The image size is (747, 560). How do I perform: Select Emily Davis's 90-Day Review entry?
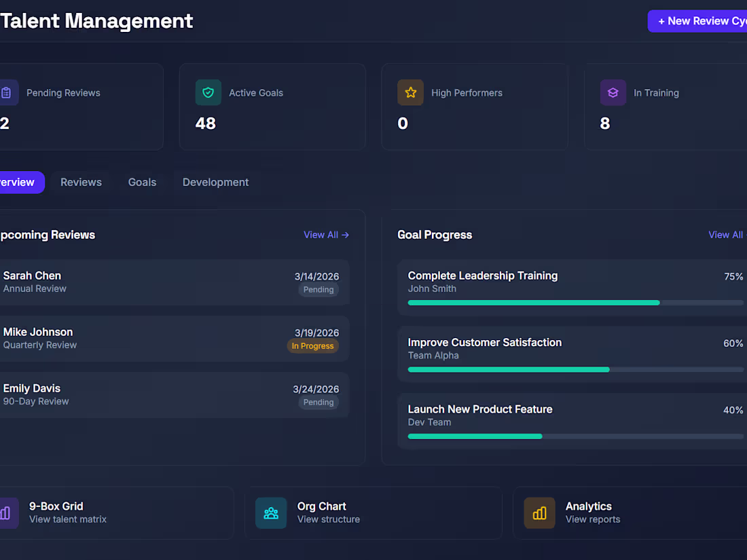point(170,394)
